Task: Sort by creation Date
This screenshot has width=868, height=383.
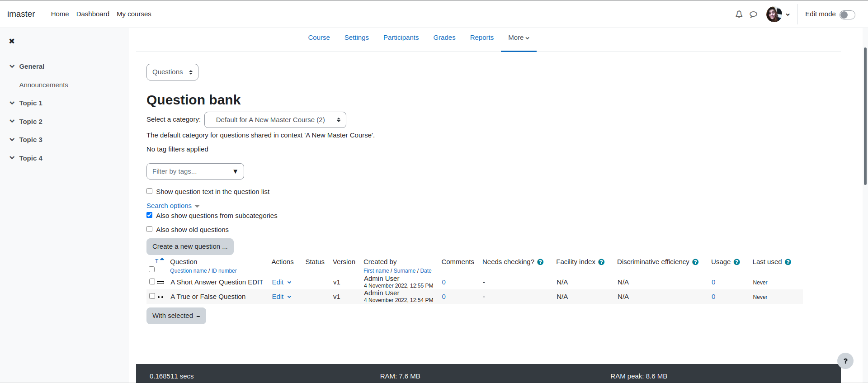Action: click(x=426, y=271)
